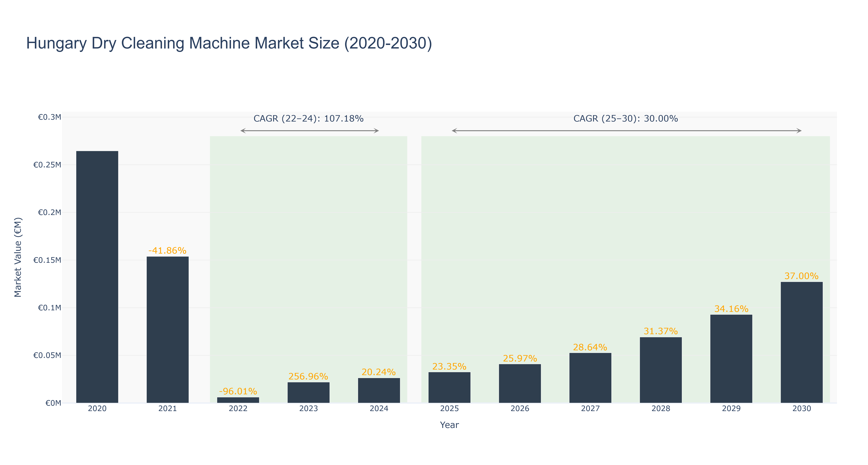
Task: Click the 2020 x-axis label
Action: [97, 409]
